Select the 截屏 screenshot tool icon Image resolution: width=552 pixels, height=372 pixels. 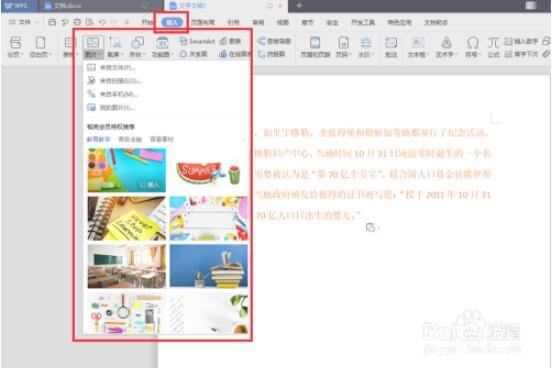tap(115, 43)
